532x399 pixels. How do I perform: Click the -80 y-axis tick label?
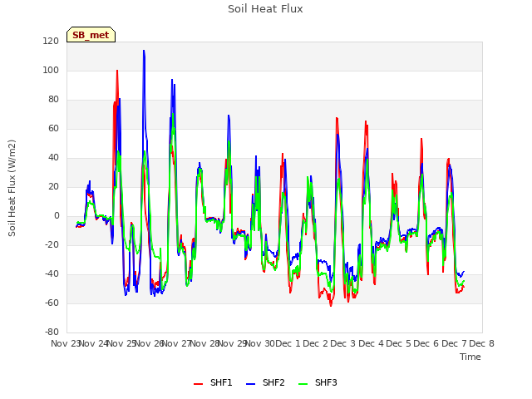pos(52,332)
